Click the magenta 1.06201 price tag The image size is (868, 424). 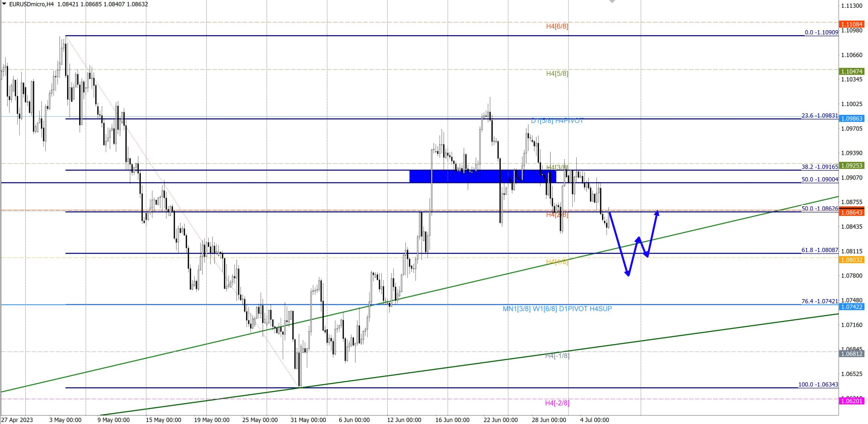point(851,401)
